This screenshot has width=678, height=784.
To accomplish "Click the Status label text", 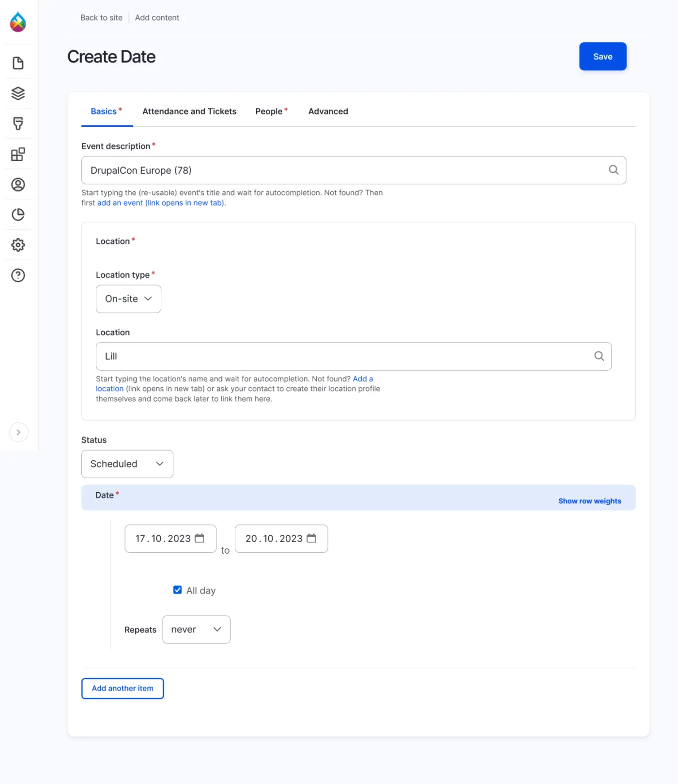I will pos(94,440).
